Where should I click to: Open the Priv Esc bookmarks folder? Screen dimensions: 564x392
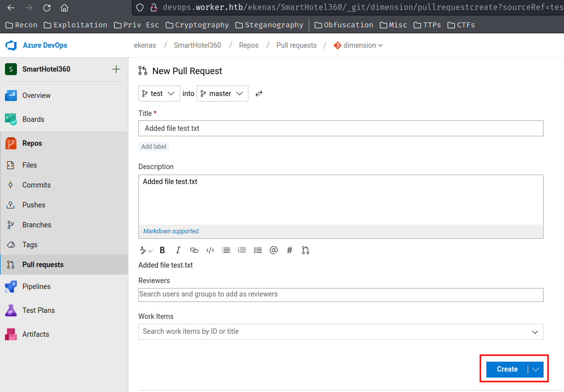(136, 25)
